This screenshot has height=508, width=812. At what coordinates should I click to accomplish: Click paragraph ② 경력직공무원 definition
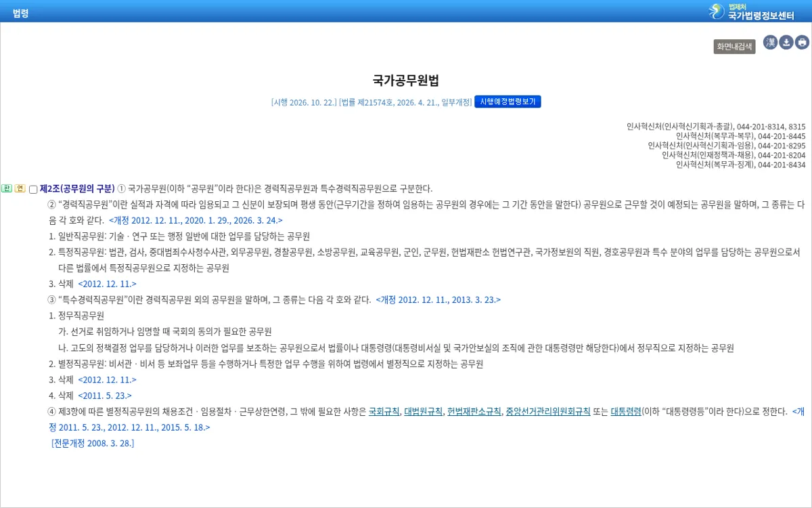pyautogui.click(x=426, y=212)
